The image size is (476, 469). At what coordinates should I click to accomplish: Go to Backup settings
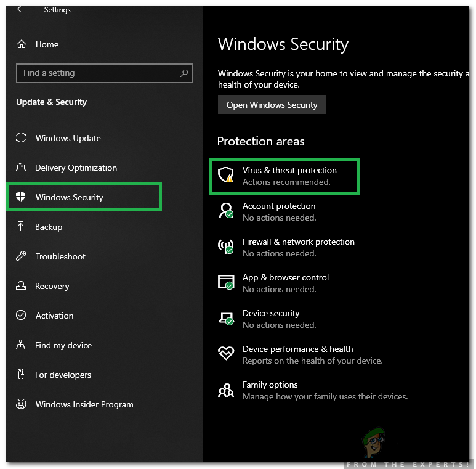[x=49, y=227]
